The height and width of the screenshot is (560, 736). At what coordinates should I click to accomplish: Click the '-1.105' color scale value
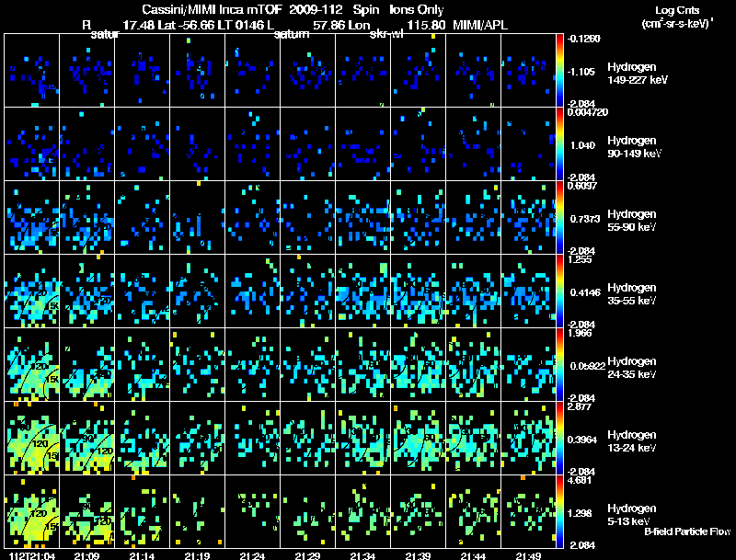coord(581,72)
